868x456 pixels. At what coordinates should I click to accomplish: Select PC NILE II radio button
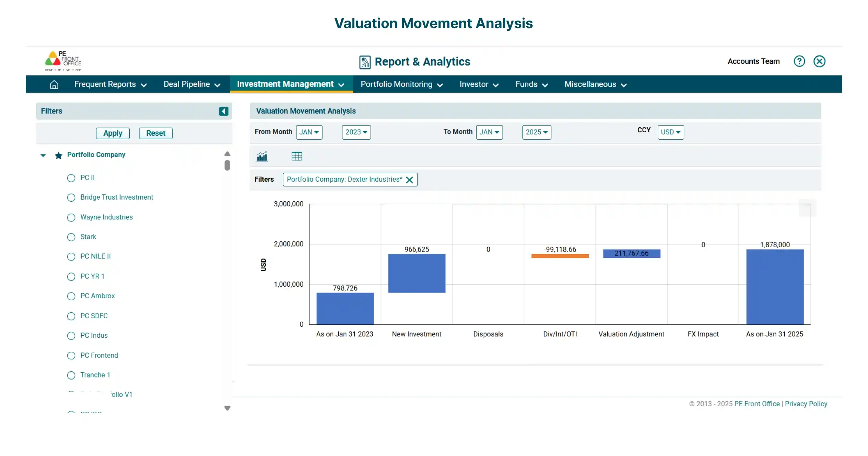coord(71,256)
